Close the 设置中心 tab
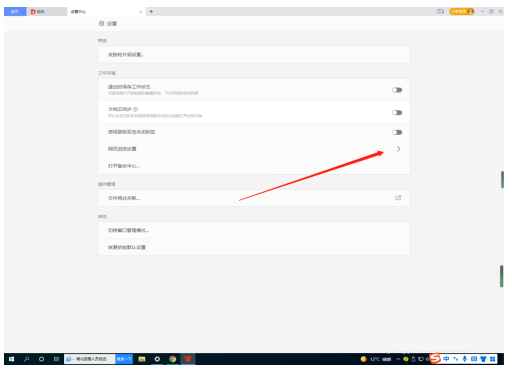 140,12
